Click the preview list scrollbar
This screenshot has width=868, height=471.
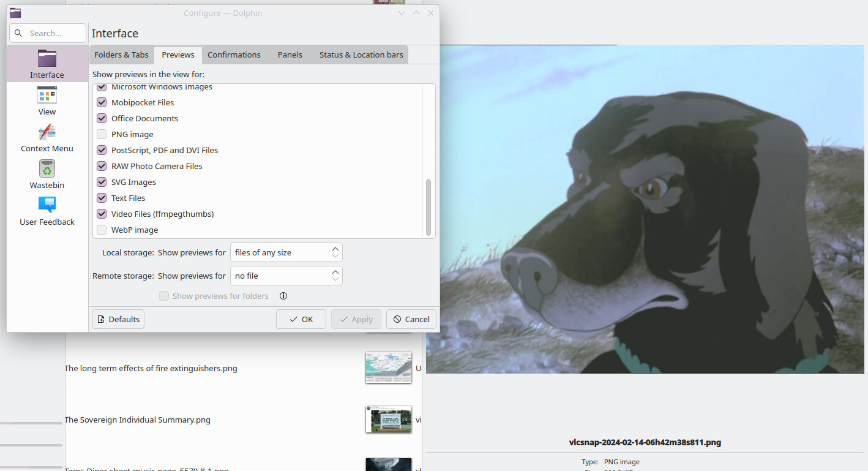428,207
